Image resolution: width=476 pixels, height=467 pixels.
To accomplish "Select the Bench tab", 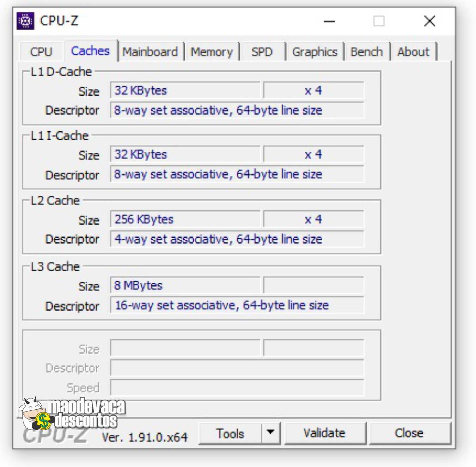I will pyautogui.click(x=366, y=52).
